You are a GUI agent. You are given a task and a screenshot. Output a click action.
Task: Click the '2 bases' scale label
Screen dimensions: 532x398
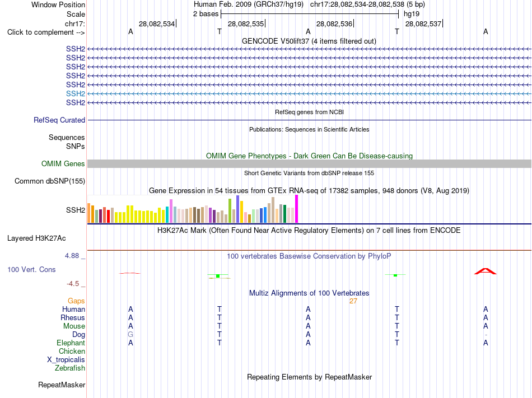[x=206, y=14]
